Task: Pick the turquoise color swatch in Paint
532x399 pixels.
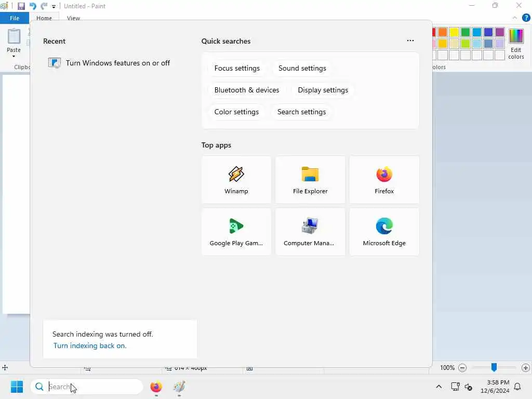Action: click(x=477, y=32)
